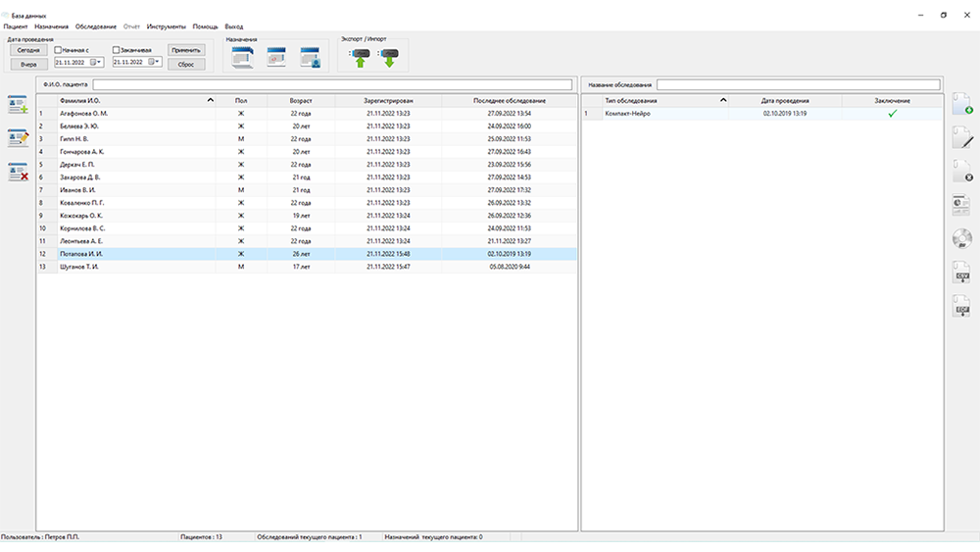Click the export to USB green up-arrow icon
The width and height of the screenshot is (980, 552).
tap(360, 57)
